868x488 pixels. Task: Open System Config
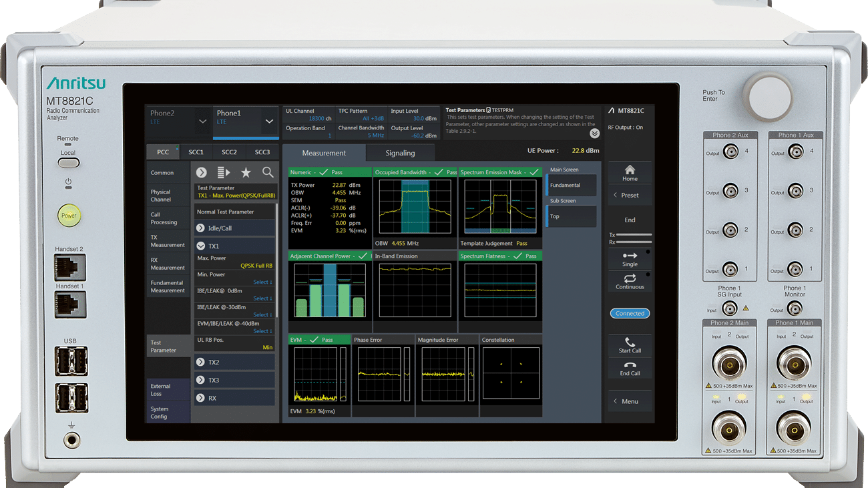(168, 413)
